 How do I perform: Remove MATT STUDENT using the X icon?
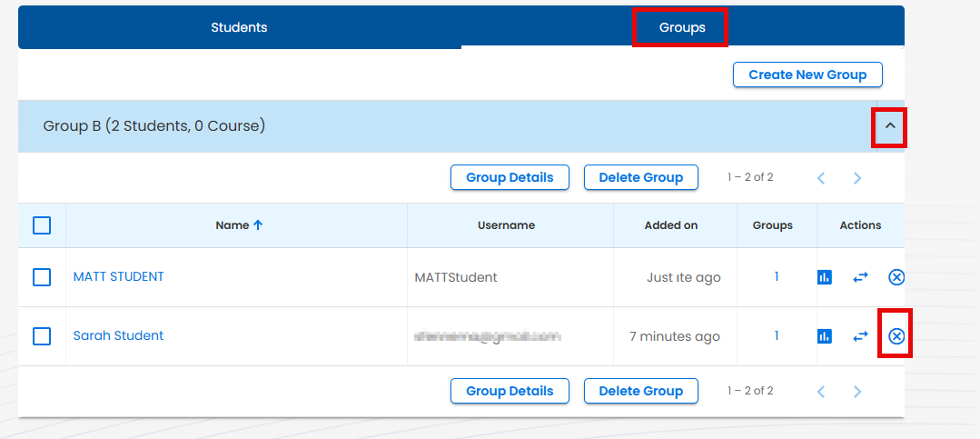(896, 277)
